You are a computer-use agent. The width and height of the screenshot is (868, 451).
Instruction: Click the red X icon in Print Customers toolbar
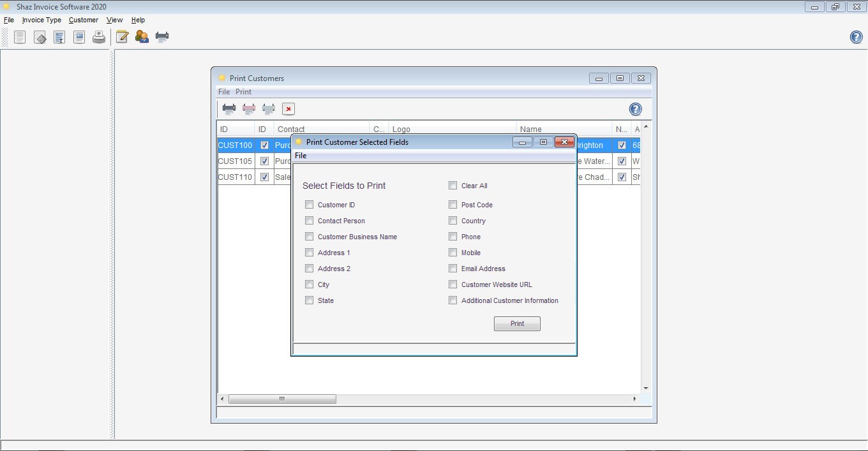coord(288,109)
